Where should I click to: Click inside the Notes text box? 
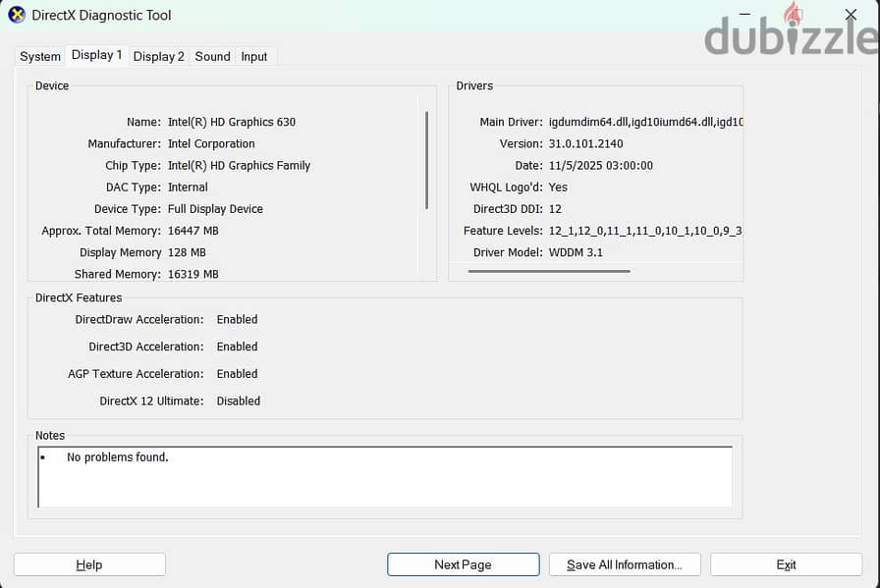pyautogui.click(x=385, y=477)
